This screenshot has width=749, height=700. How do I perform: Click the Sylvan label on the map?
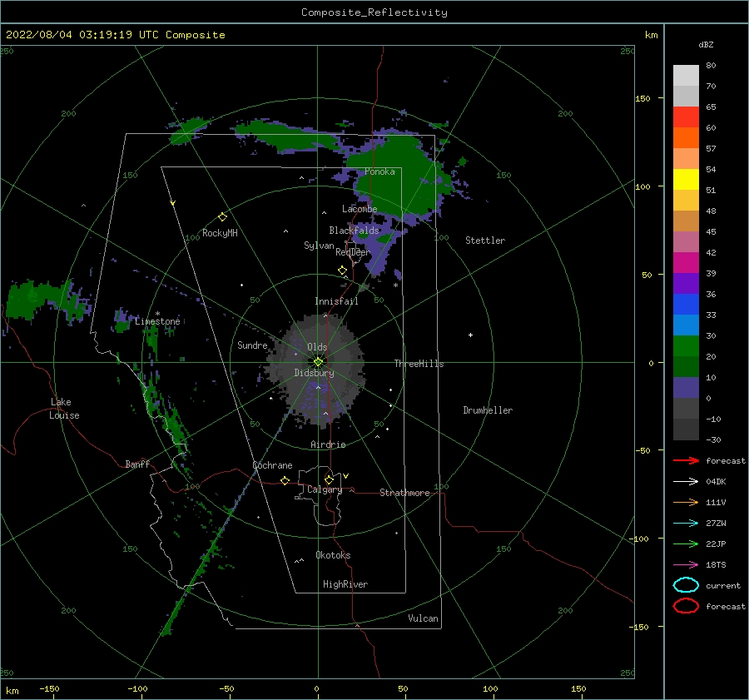(319, 246)
